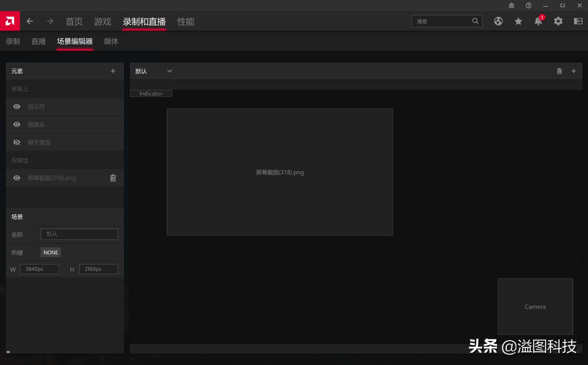Open help via the question mark icon
588x365 pixels.
click(x=528, y=5)
